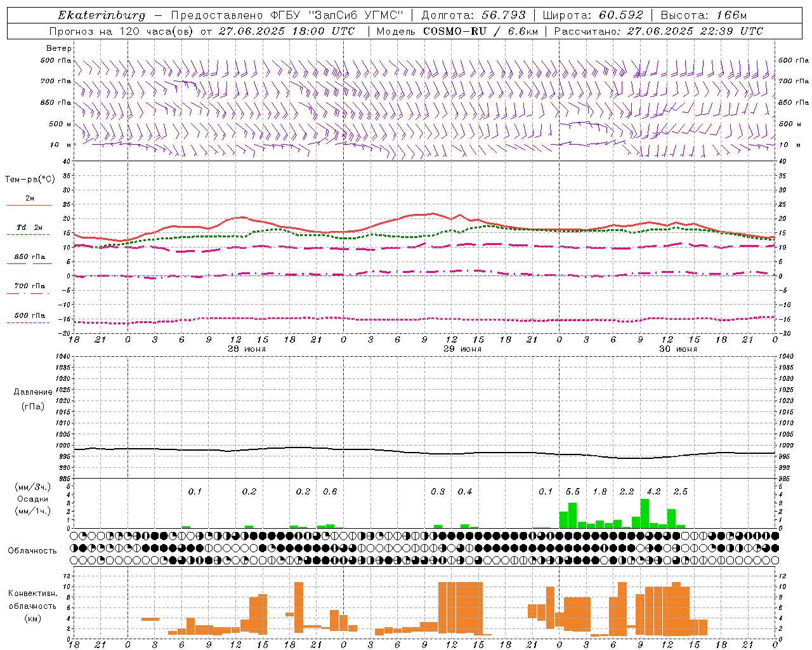Click the dash-dot '700 гПа' temperature legend line
Image resolution: width=812 pixels, height=650 pixels.
28,293
